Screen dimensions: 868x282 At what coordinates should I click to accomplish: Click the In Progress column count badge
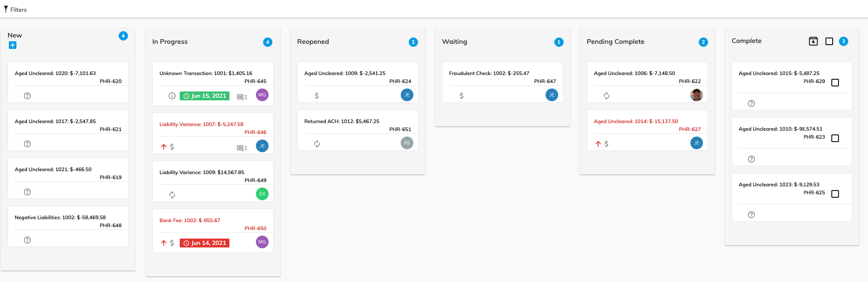coord(267,42)
